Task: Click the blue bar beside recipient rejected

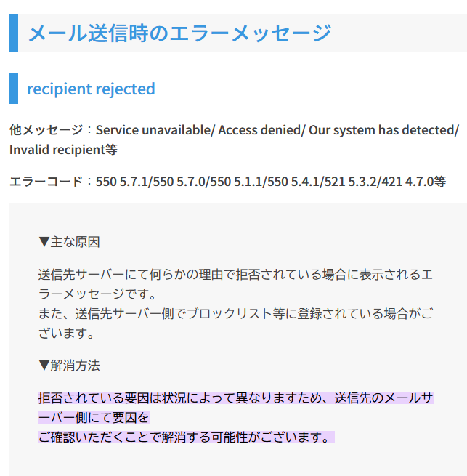Action: (x=13, y=89)
